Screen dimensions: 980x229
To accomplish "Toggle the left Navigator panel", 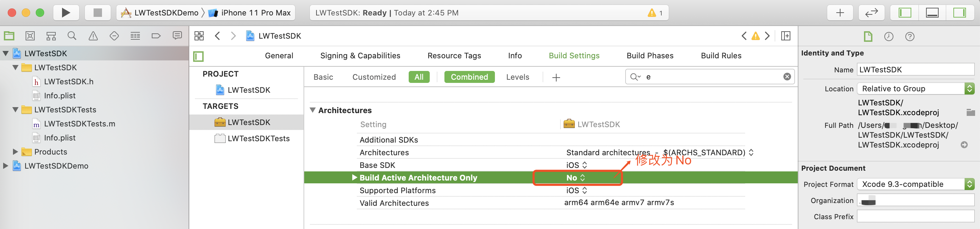I will coord(905,13).
